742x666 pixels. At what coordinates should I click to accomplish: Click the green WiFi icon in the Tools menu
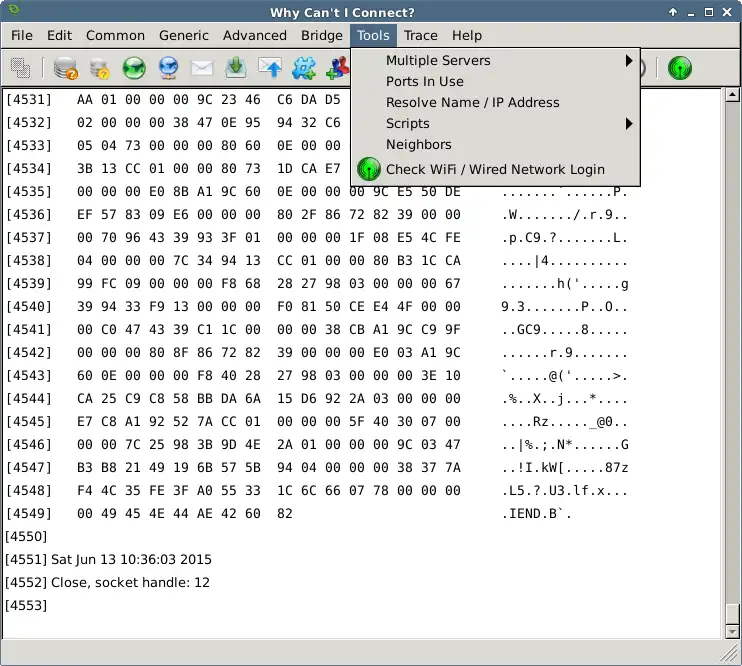[369, 169]
